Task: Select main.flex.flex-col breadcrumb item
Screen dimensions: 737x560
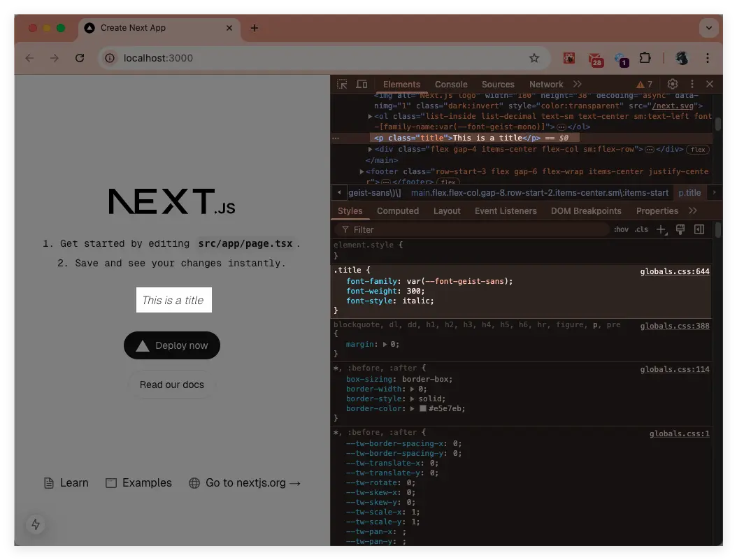Action: pos(540,193)
